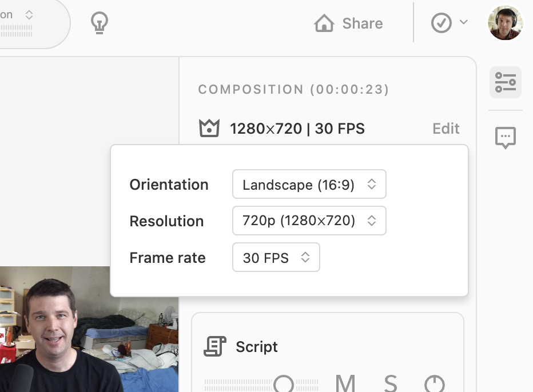Toggle the power button on Script track

pos(434,384)
